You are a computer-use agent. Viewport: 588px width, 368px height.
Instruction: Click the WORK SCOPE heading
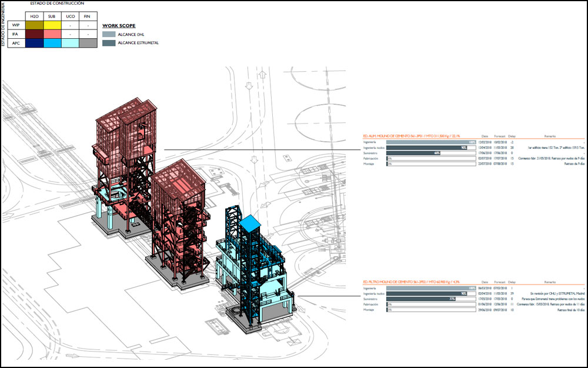tap(119, 26)
